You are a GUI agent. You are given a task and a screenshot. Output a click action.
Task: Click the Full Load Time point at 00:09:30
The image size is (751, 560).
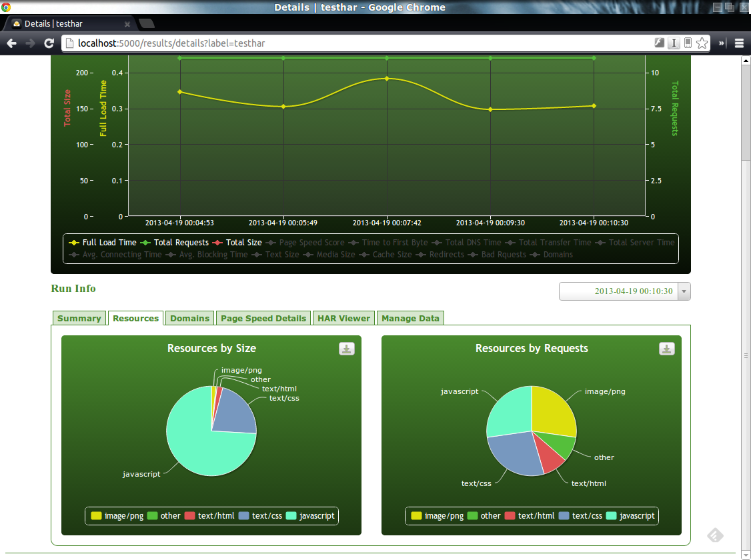(x=490, y=109)
